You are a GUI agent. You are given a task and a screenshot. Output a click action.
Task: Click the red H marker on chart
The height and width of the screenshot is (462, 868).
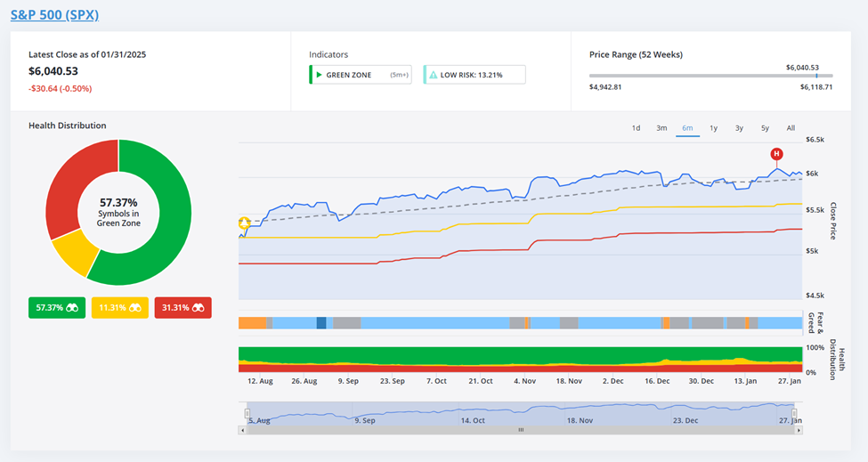(776, 154)
